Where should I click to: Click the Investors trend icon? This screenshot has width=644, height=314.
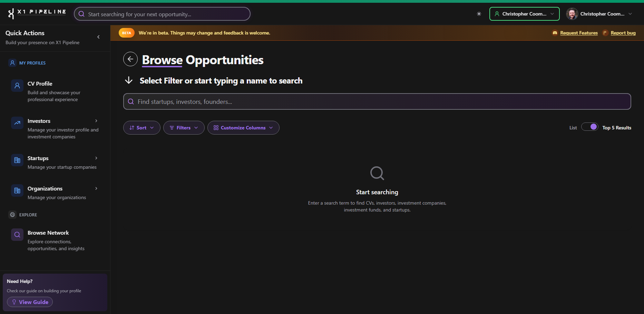click(x=17, y=123)
